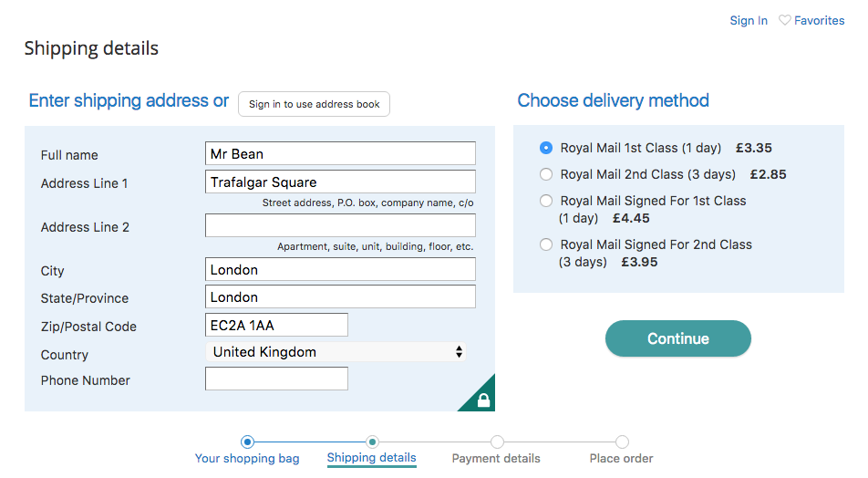Click the Country dropdown arrows

click(459, 352)
